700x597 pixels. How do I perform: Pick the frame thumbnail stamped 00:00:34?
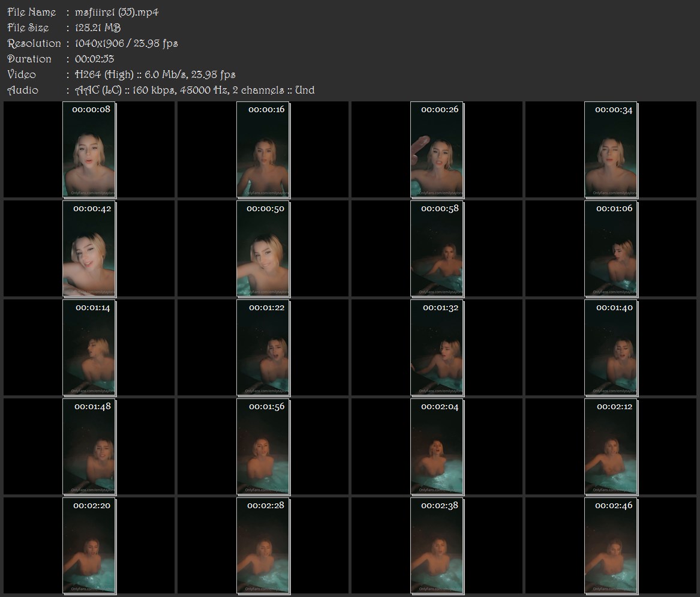coord(611,149)
